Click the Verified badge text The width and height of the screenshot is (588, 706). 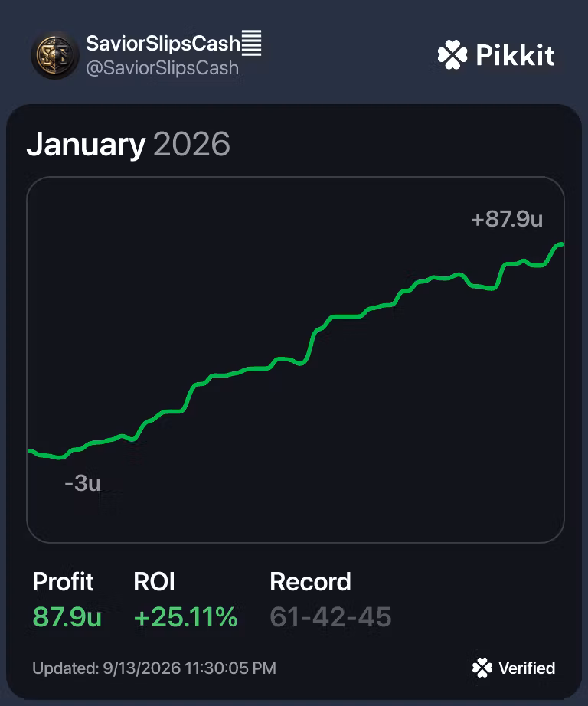pos(527,668)
